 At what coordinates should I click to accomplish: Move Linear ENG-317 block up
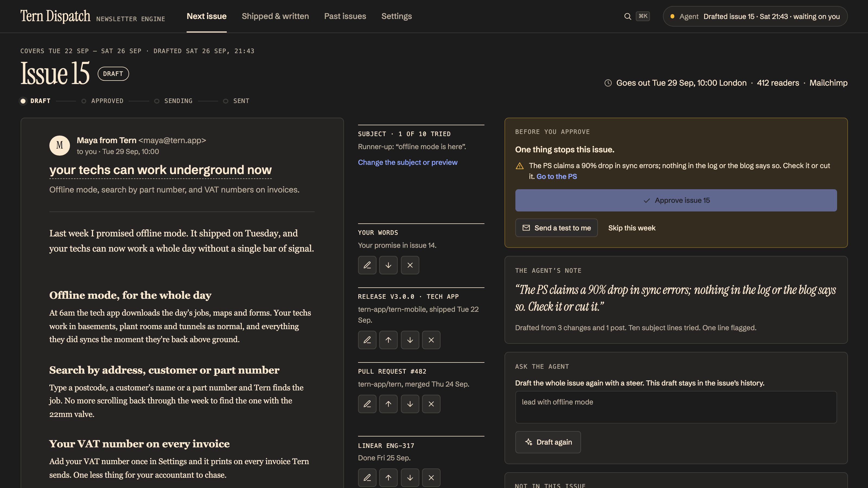tap(388, 477)
